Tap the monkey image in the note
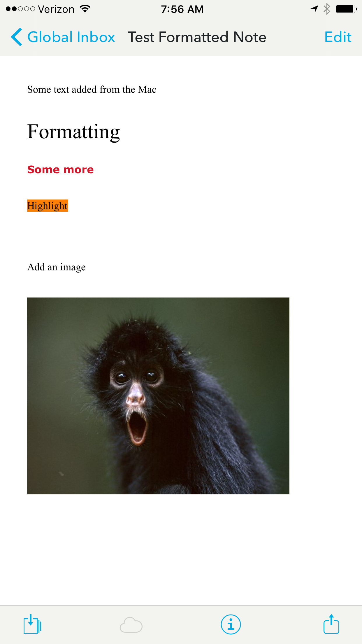 (158, 396)
